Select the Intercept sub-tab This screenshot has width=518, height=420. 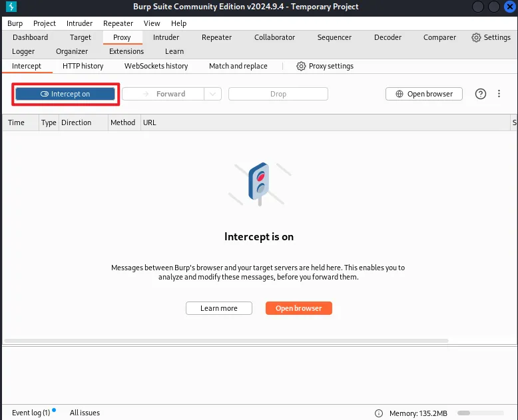click(27, 66)
